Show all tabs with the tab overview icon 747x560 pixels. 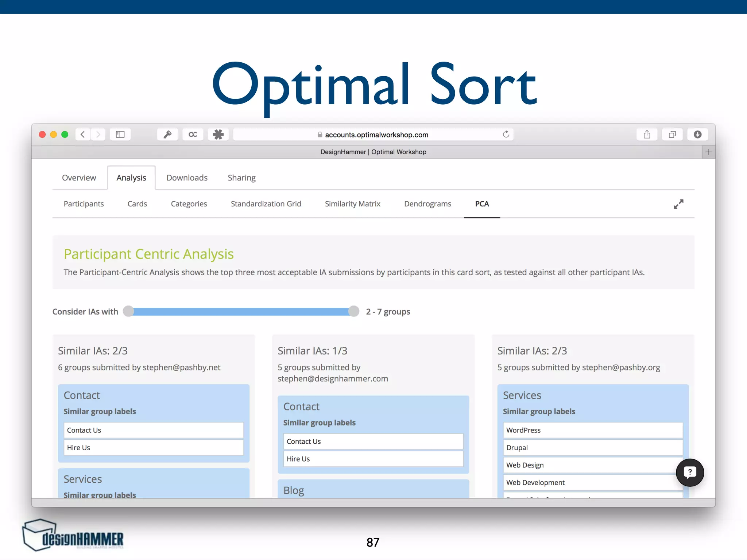(672, 135)
